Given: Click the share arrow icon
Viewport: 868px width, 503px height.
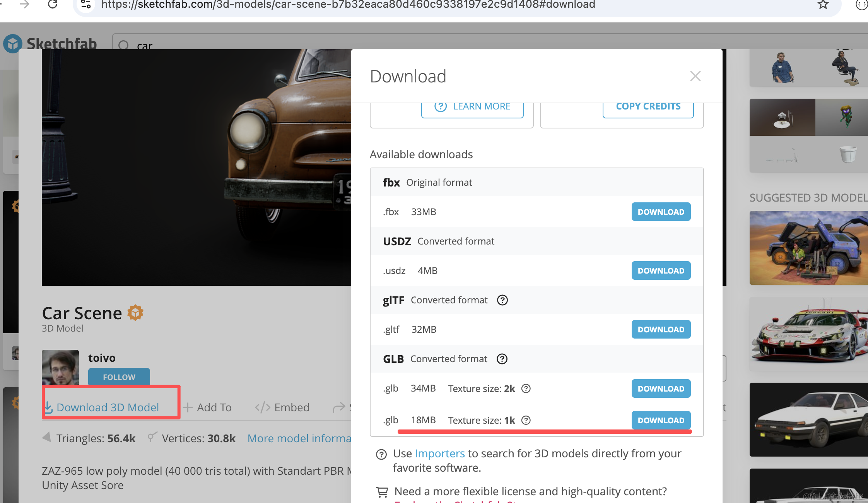Looking at the screenshot, I should point(339,407).
